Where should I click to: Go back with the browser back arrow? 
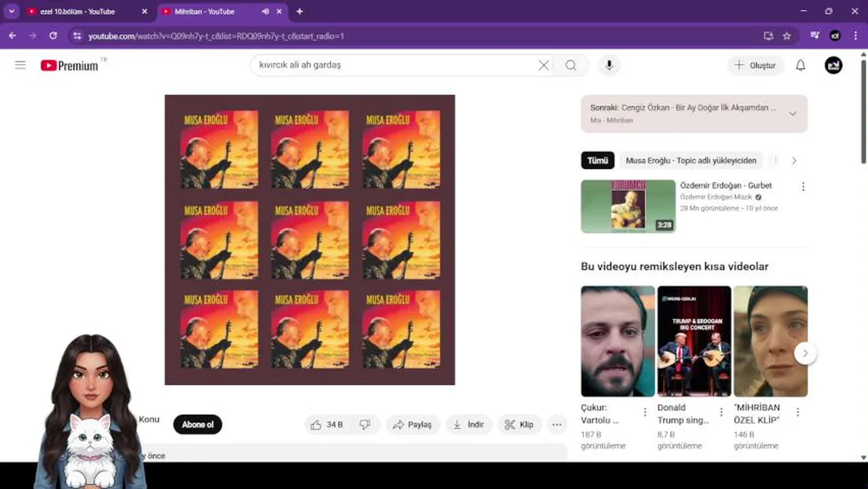coord(12,35)
